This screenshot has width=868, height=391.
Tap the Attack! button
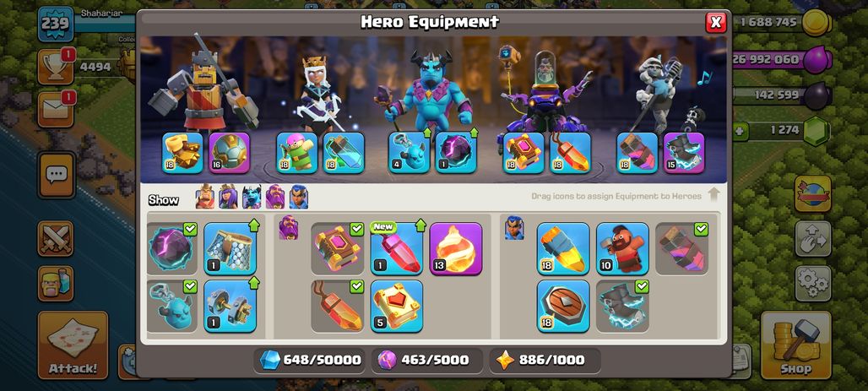click(x=73, y=345)
